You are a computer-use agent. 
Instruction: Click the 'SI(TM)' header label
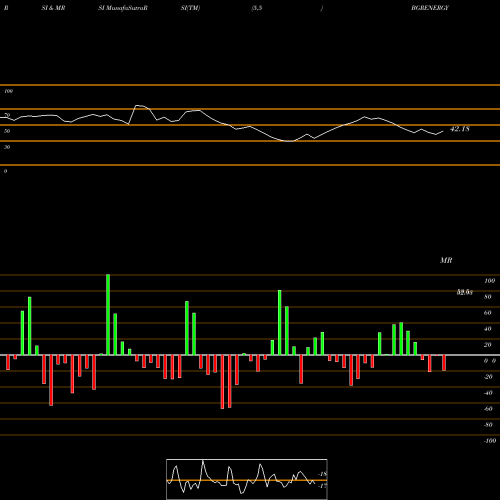(x=190, y=8)
